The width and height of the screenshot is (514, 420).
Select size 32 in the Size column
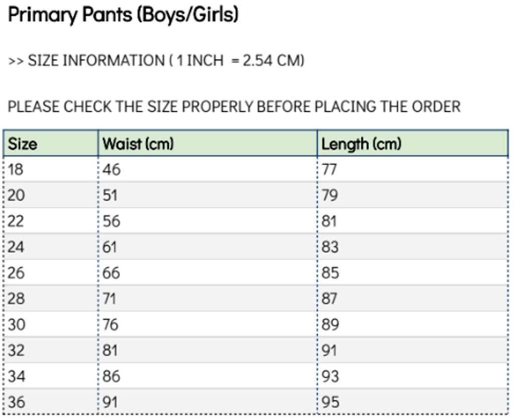(x=16, y=350)
